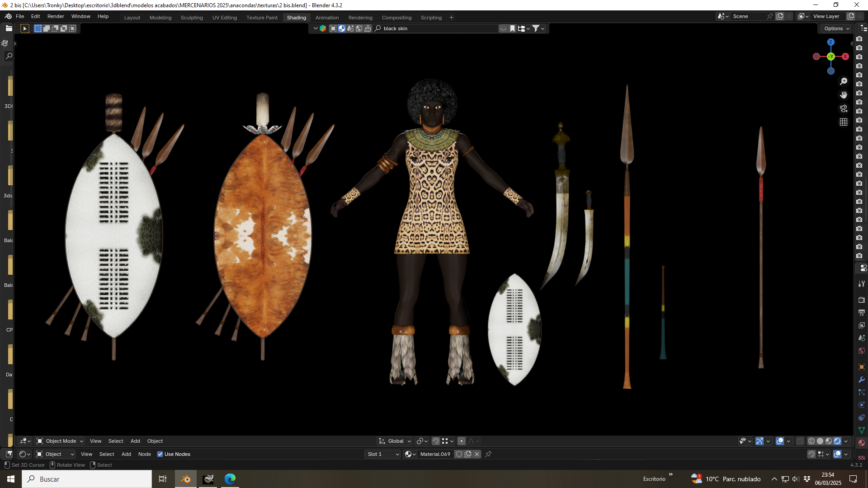The image size is (868, 488).
Task: Unlink Material.069 with the X button
Action: pos(477,454)
